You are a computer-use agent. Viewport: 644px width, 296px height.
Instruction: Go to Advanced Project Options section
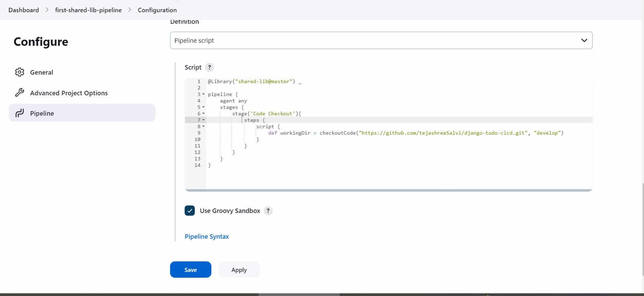(x=69, y=93)
